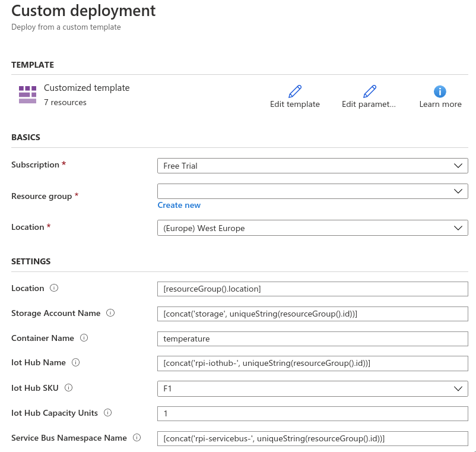
Task: Show info tooltip for Iot Hub Capacity Units
Action: pyautogui.click(x=109, y=413)
